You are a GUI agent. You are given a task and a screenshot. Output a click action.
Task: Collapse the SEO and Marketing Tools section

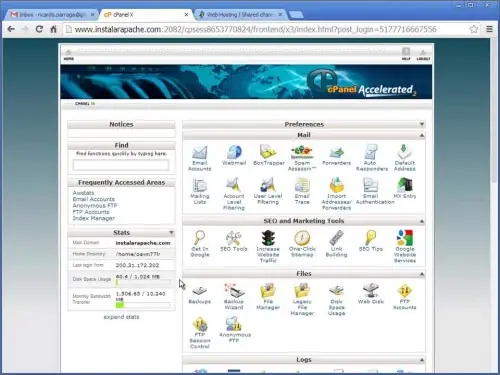coord(422,221)
